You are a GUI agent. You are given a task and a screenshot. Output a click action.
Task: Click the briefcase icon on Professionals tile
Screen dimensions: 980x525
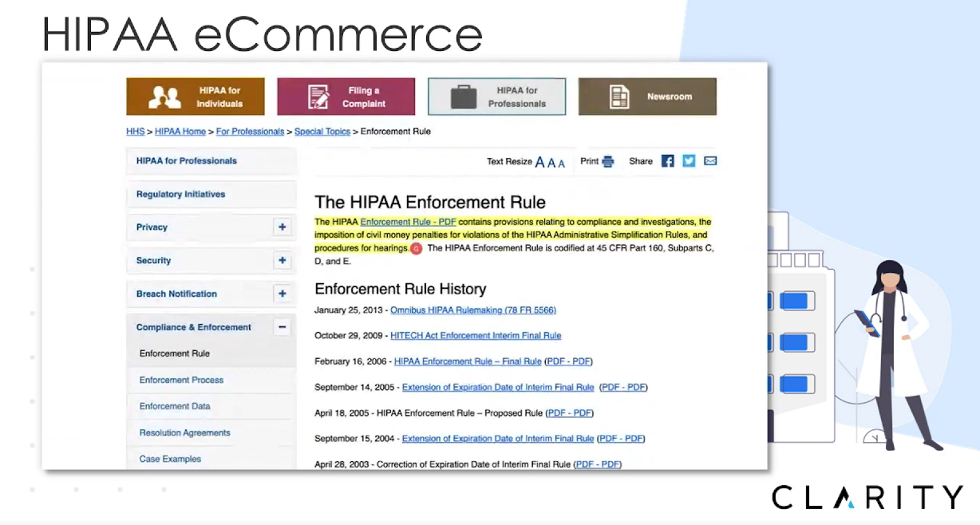click(464, 97)
